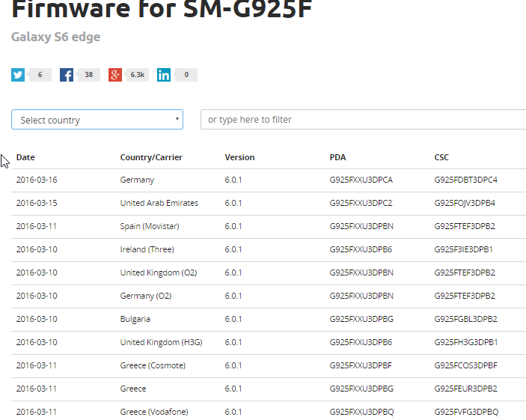Select CSC value G925FH3G3DPB1
526x420 pixels.
point(466,342)
